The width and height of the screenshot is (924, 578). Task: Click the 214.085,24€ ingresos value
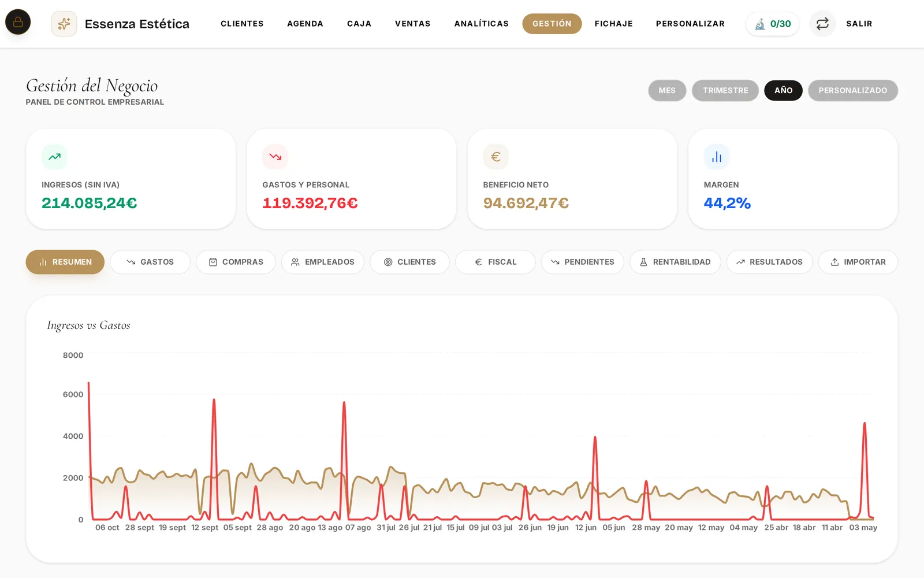tap(90, 203)
